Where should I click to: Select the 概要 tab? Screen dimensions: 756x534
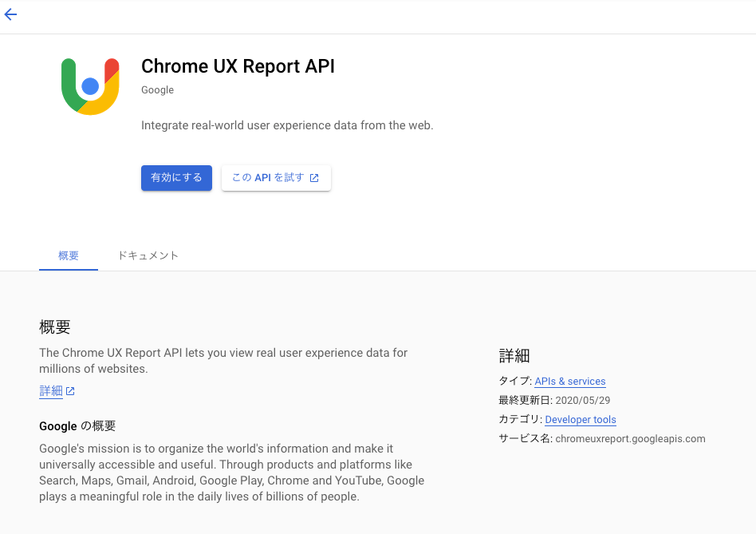click(69, 255)
